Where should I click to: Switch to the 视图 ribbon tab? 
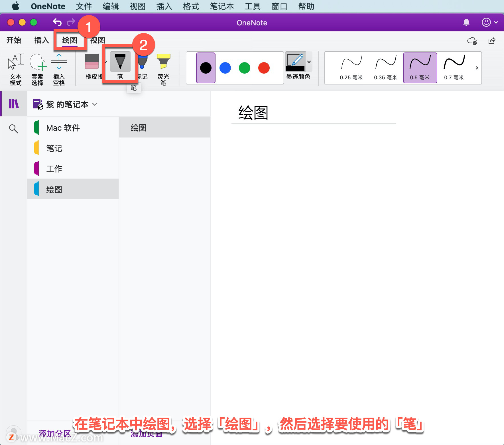tap(98, 40)
